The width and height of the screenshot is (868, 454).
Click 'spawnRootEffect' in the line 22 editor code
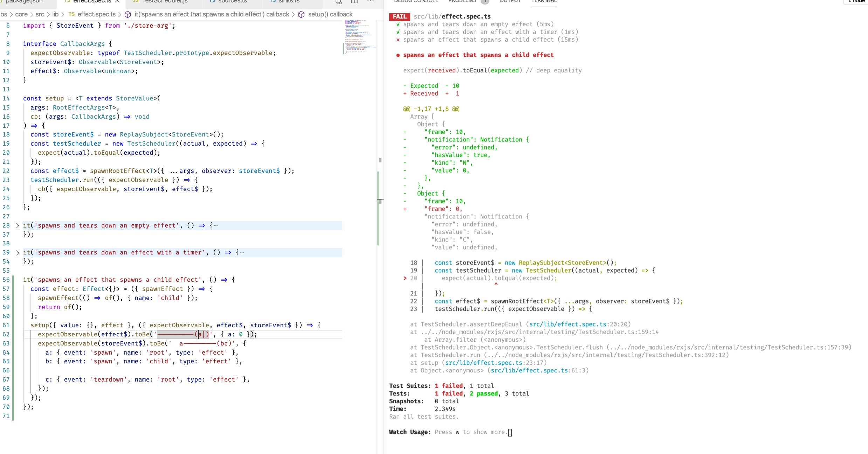pyautogui.click(x=118, y=171)
